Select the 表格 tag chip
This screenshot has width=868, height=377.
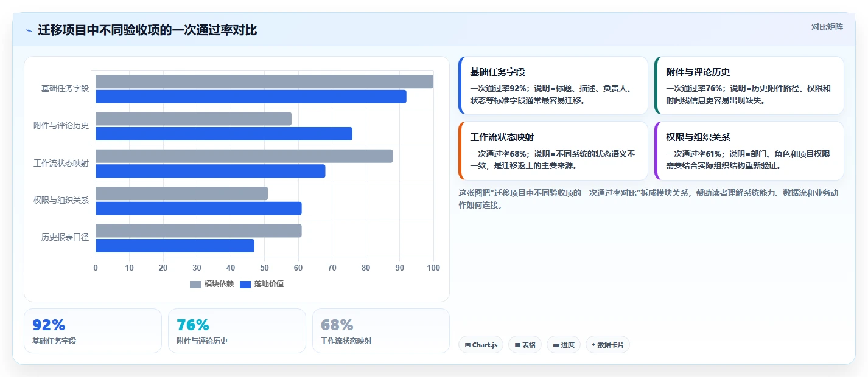click(x=525, y=345)
